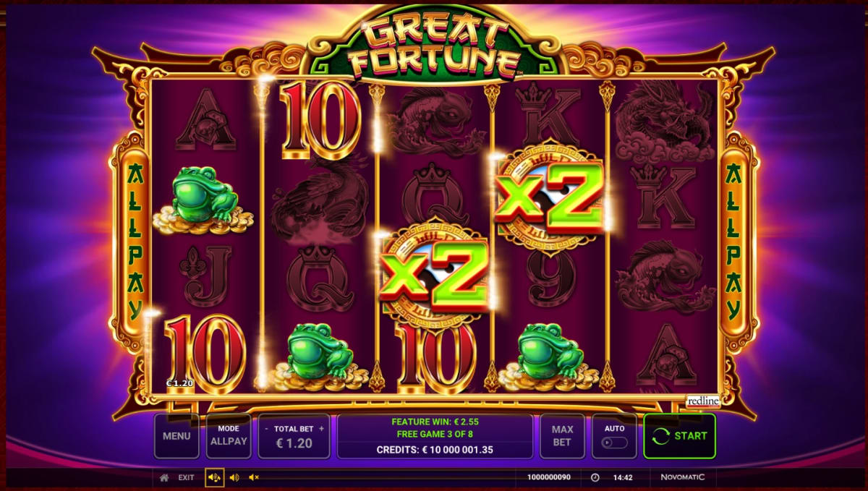
Task: Mute sound with crossed speaker icon
Action: (x=254, y=478)
